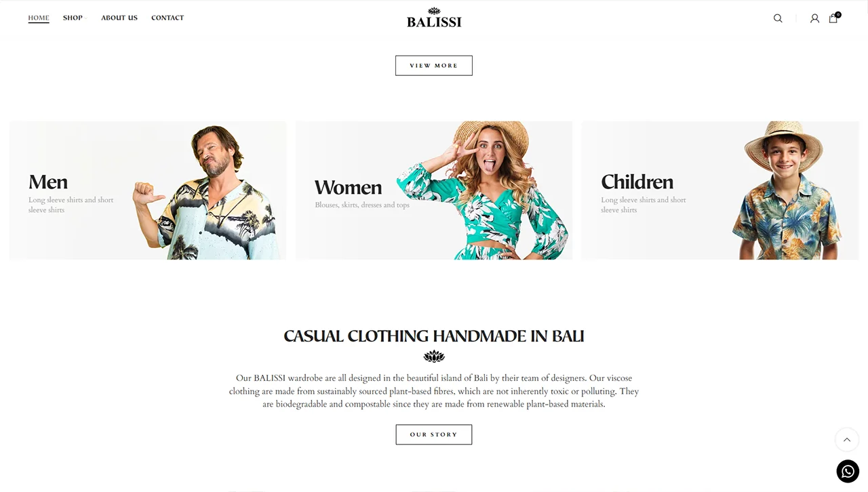Open the user account icon
868x492 pixels.
click(814, 18)
